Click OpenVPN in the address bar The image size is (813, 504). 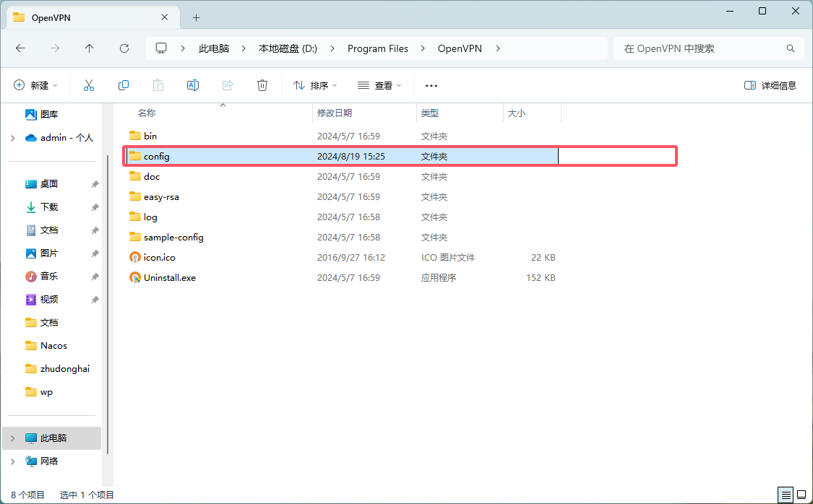click(460, 48)
